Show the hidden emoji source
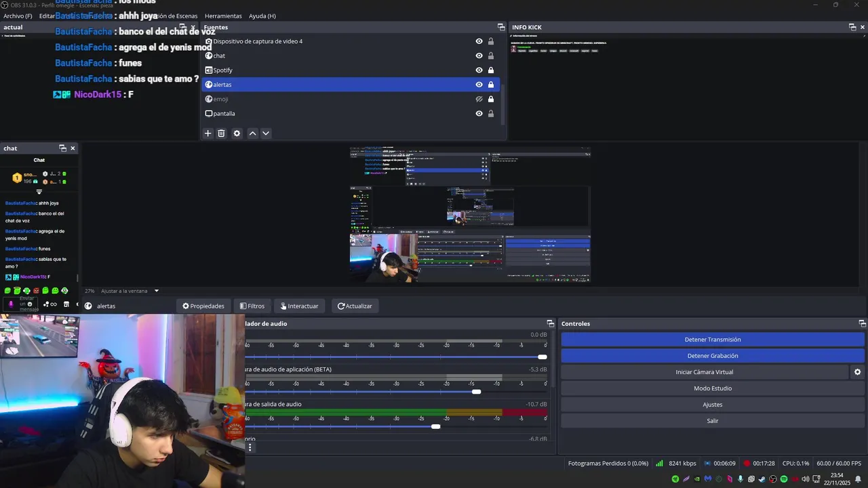The height and width of the screenshot is (488, 868). click(479, 99)
